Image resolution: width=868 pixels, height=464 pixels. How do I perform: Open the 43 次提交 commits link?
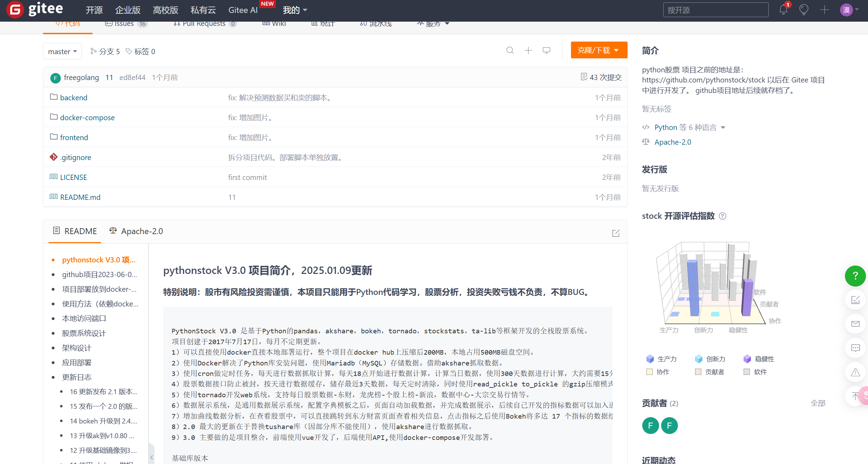(x=601, y=77)
